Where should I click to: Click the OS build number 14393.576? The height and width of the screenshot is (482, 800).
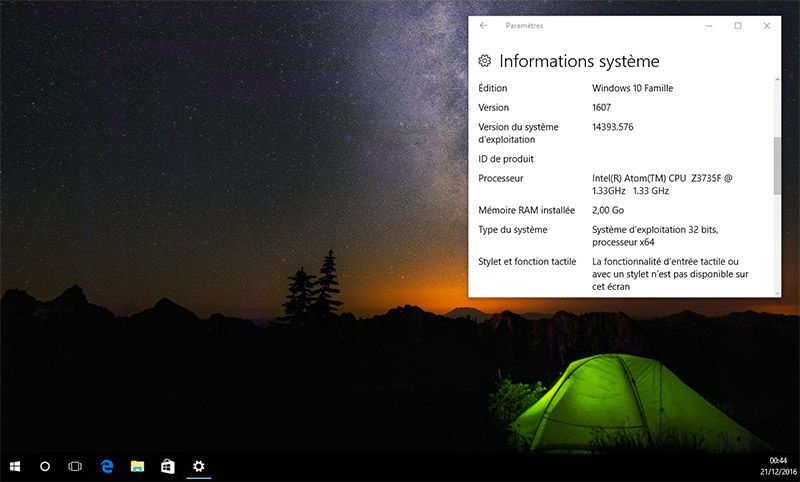(x=612, y=127)
